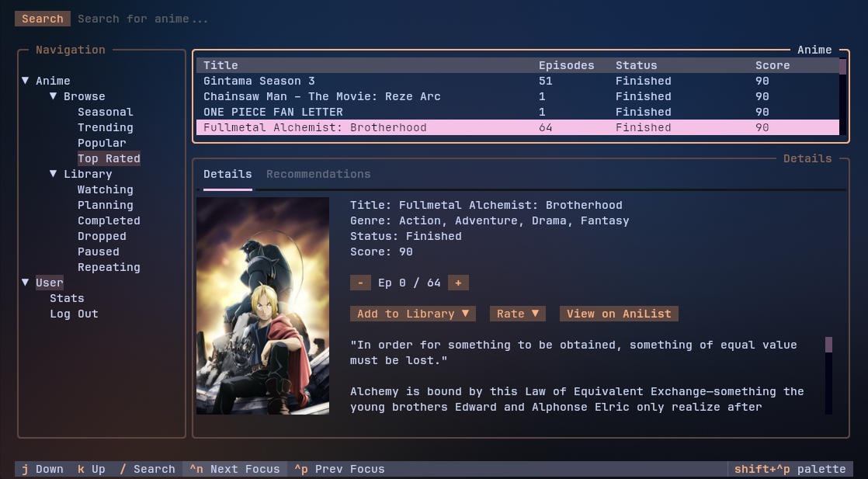Viewport: 868px width, 479px height.
Task: Click View on AniList button
Action: coord(619,314)
